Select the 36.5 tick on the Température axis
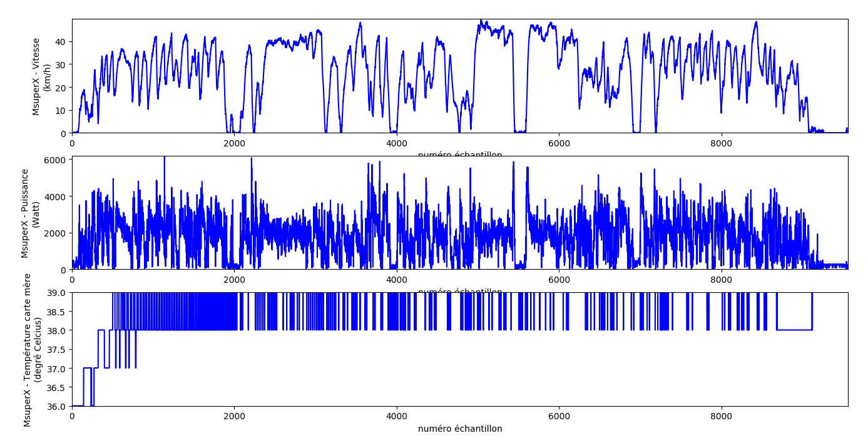This screenshot has height=443, width=868. 58,388
